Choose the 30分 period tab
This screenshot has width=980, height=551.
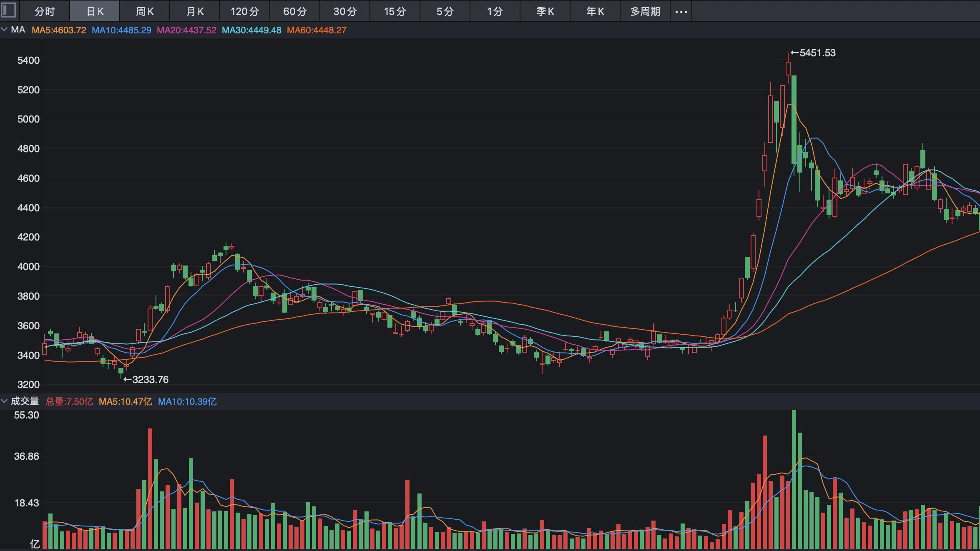pyautogui.click(x=345, y=11)
